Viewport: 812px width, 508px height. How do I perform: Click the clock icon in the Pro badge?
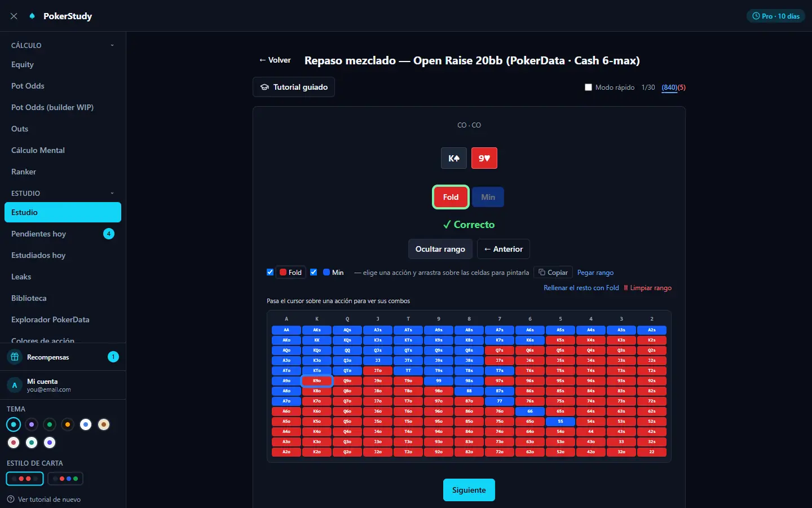(x=756, y=16)
